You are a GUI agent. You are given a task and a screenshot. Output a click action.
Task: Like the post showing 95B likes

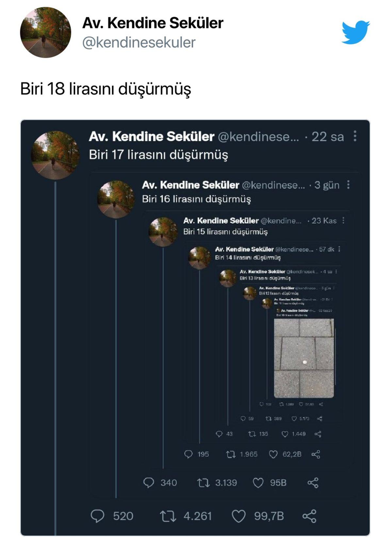pos(258,483)
